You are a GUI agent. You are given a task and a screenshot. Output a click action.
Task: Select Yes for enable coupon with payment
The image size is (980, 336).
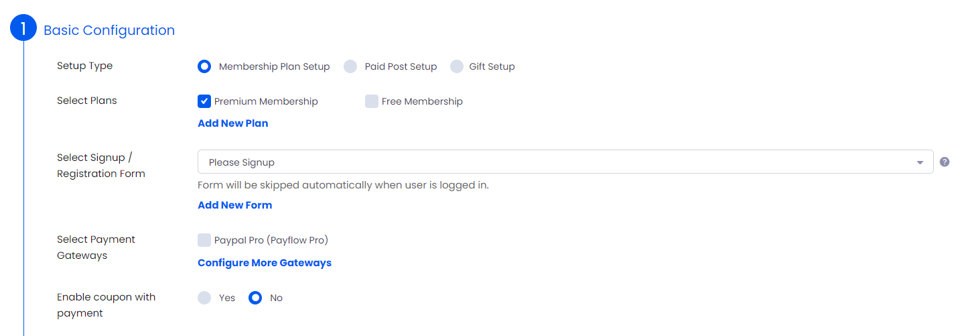click(x=204, y=298)
